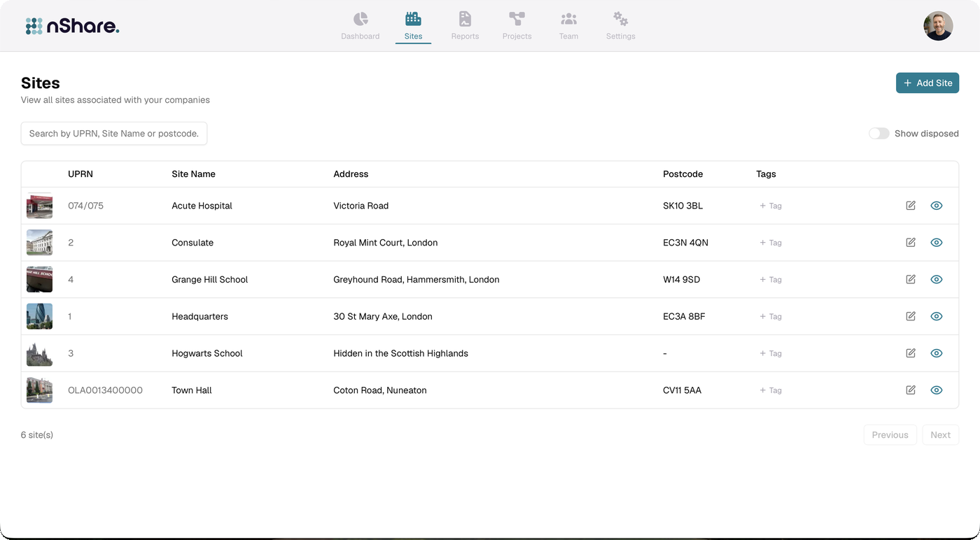The image size is (980, 540).
Task: Open the Reports document icon
Action: 465,19
